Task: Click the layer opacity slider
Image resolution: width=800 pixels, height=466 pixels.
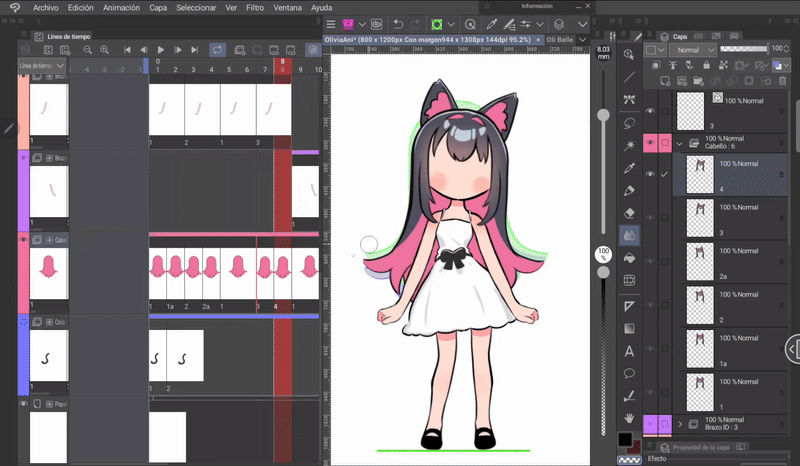Action: click(x=742, y=49)
